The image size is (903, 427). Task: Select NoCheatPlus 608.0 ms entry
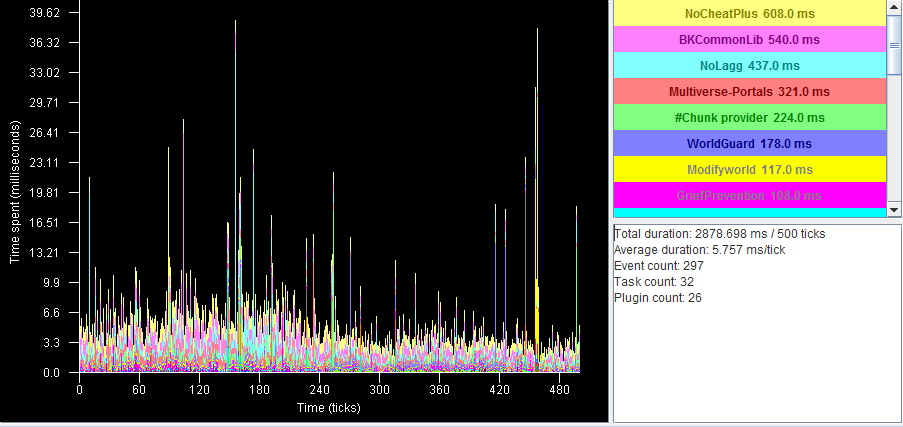(x=749, y=13)
